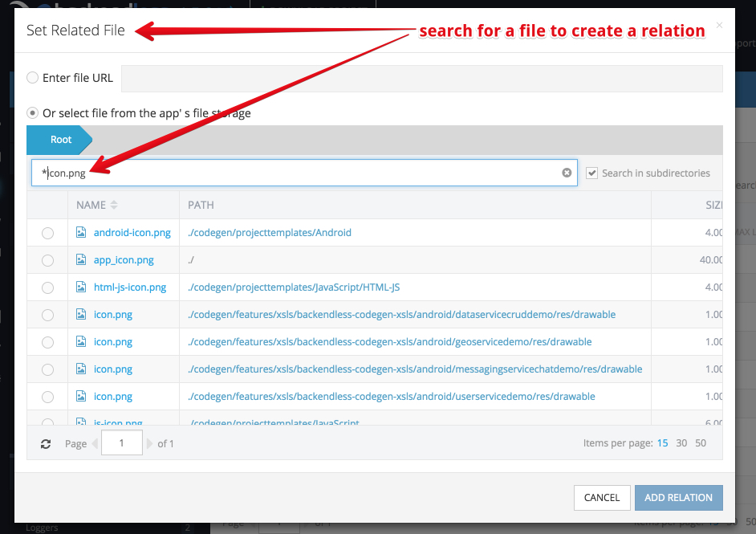Click the ./codegen/projecttemplates/Android path

[270, 233]
